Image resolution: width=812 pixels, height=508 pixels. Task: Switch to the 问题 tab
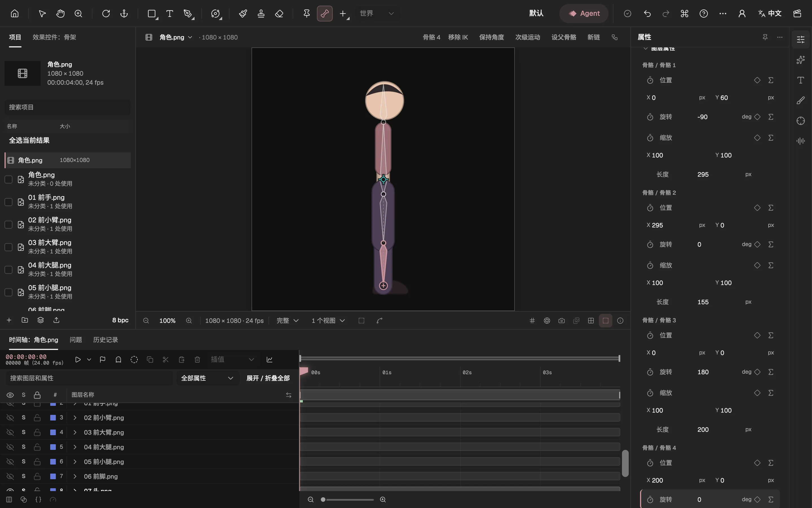[76, 340]
